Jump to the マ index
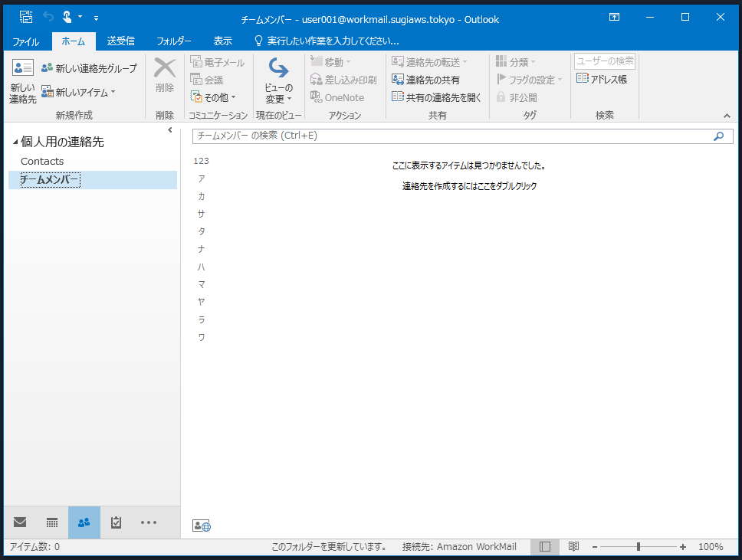Screen dimensions: 742x560 pyautogui.click(x=202, y=284)
